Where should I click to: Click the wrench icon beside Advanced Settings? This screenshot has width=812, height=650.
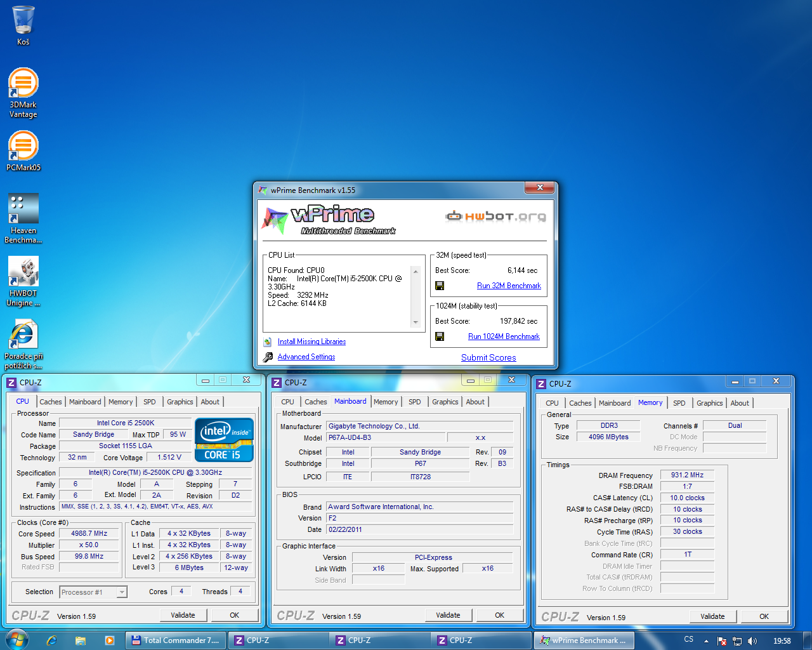268,357
